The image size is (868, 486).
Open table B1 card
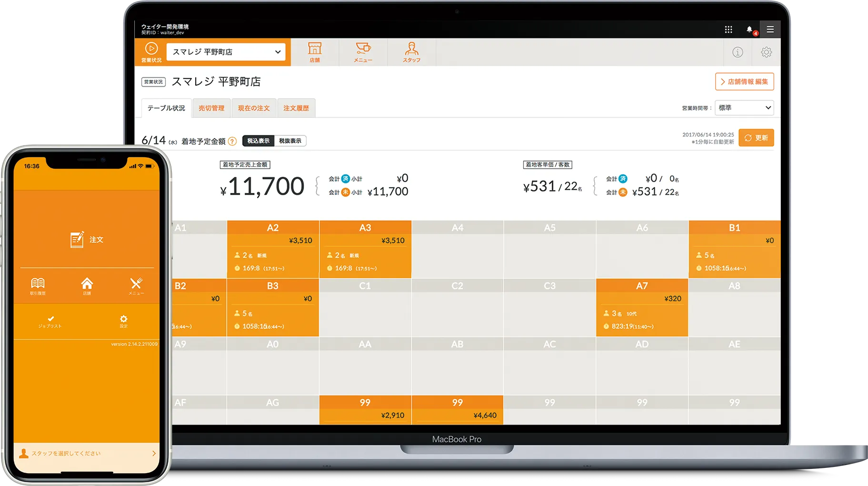734,249
